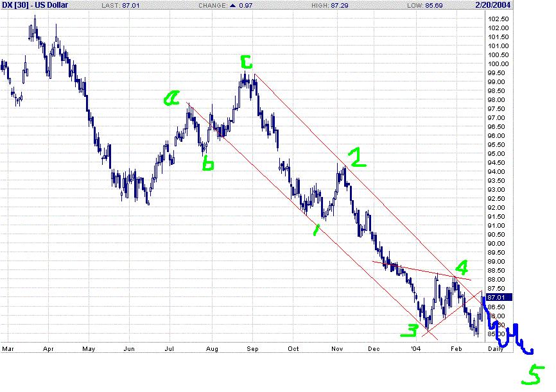The height and width of the screenshot is (392, 556).
Task: Click the 92.50 price axis label
Action: [496, 198]
